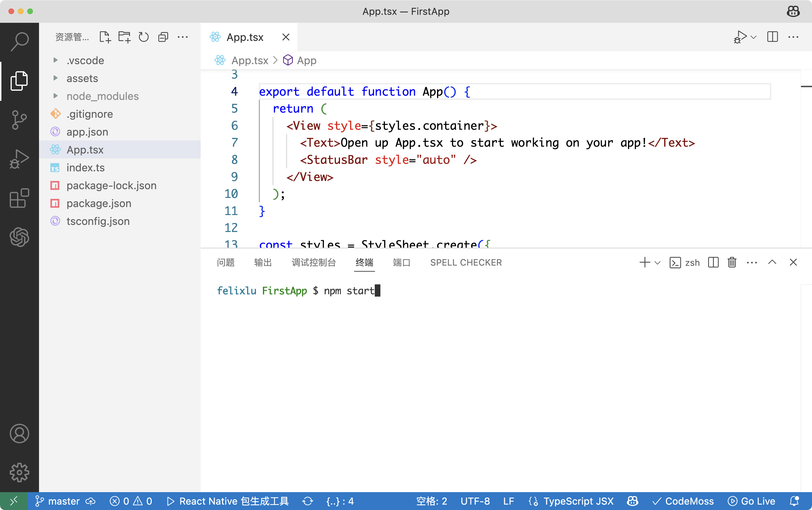The width and height of the screenshot is (812, 510).
Task: Toggle maximized terminal panel size
Action: [772, 263]
